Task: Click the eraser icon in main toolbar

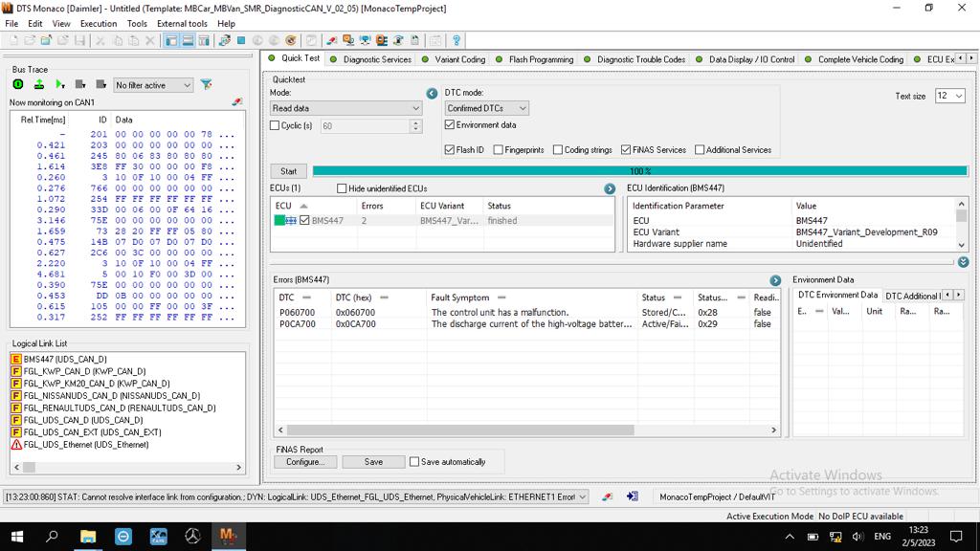Action: pyautogui.click(x=332, y=40)
